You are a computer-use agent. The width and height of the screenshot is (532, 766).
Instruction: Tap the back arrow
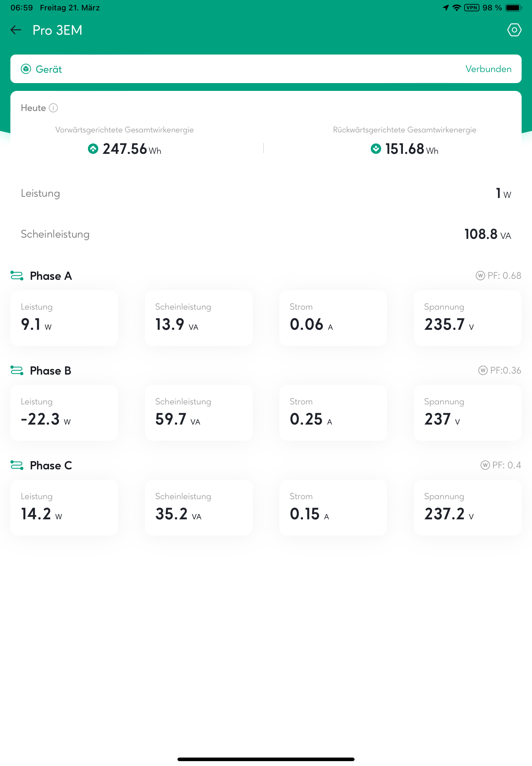[x=16, y=30]
